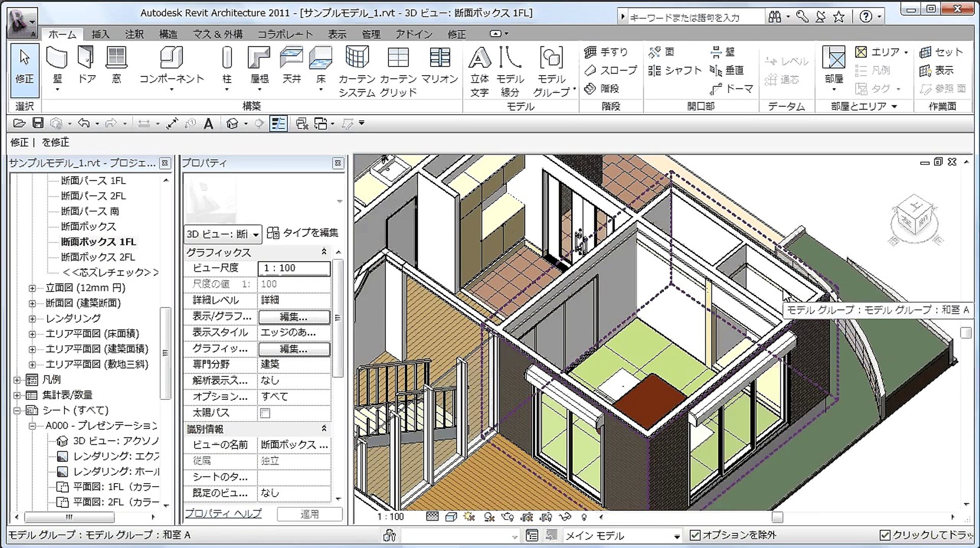
Task: Expand 立面図 (12mm 円) tree node
Action: pyautogui.click(x=32, y=288)
